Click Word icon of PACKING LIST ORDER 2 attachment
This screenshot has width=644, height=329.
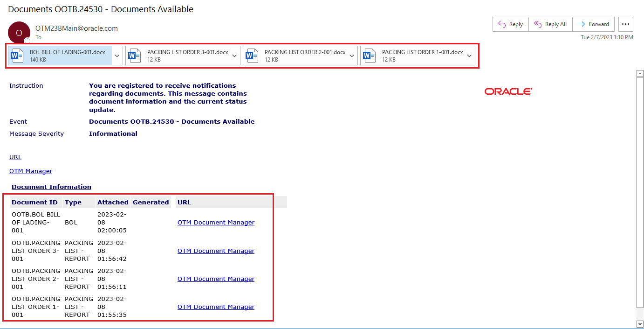coord(252,56)
